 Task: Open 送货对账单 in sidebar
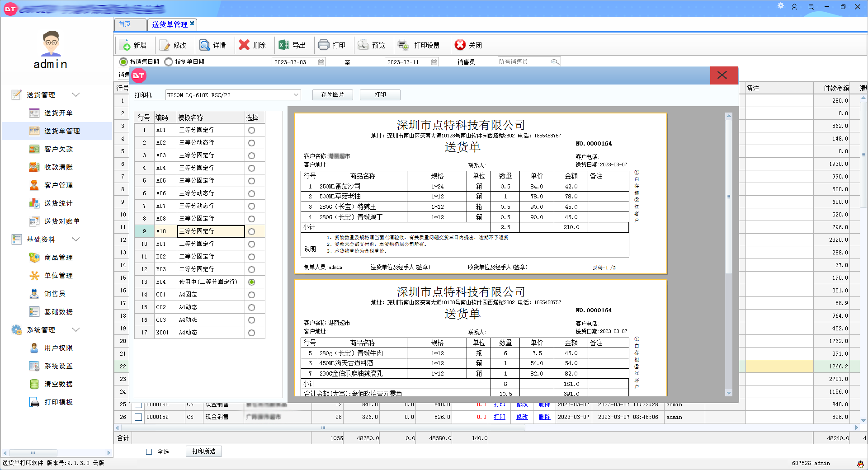coord(62,221)
